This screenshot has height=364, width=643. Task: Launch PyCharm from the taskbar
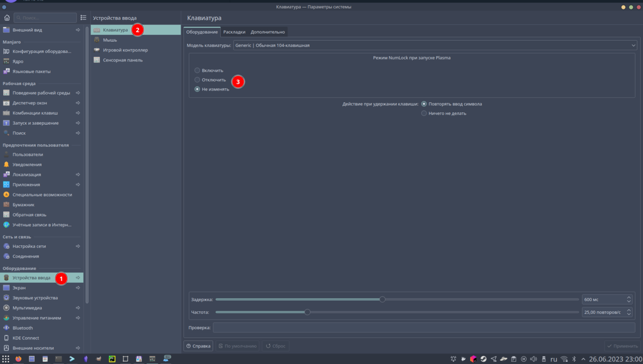pos(112,359)
